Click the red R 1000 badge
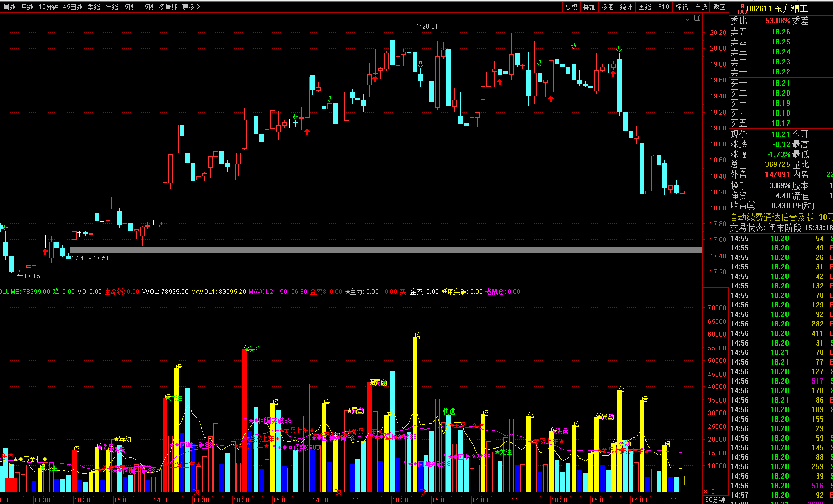Viewport: 833px width, 504px height. [742, 8]
